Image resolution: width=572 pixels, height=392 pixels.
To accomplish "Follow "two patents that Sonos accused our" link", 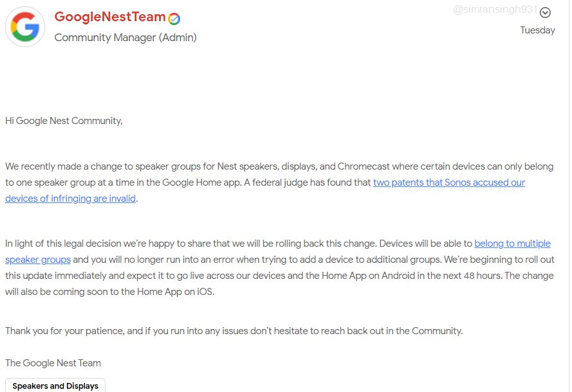I will (448, 182).
